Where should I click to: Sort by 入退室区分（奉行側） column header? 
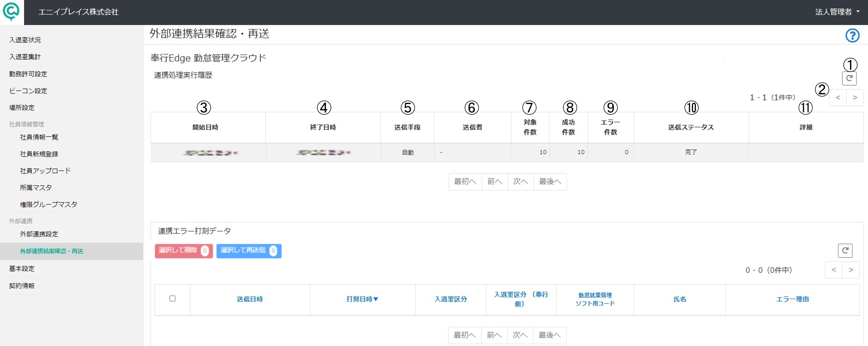coord(521,299)
